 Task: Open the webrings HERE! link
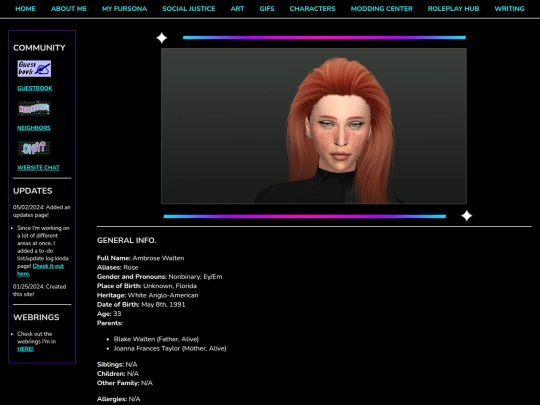(25, 349)
